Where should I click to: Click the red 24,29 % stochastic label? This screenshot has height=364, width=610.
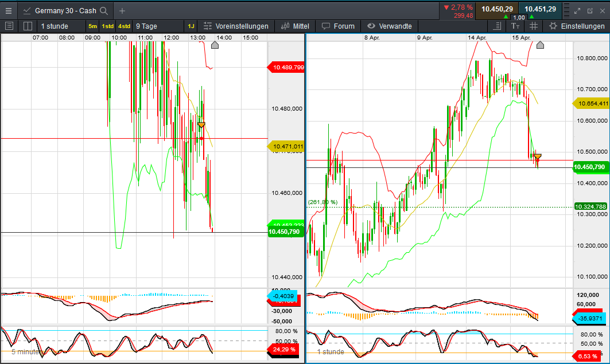tap(283, 349)
